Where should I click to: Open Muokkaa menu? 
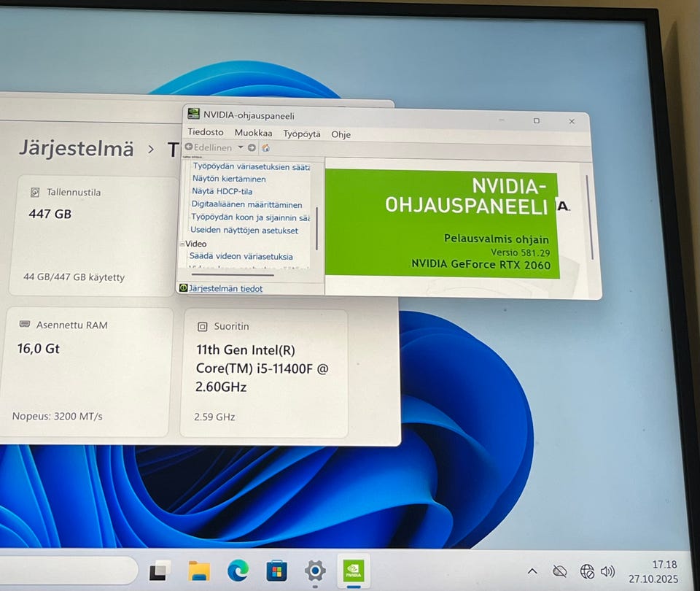[x=253, y=133]
